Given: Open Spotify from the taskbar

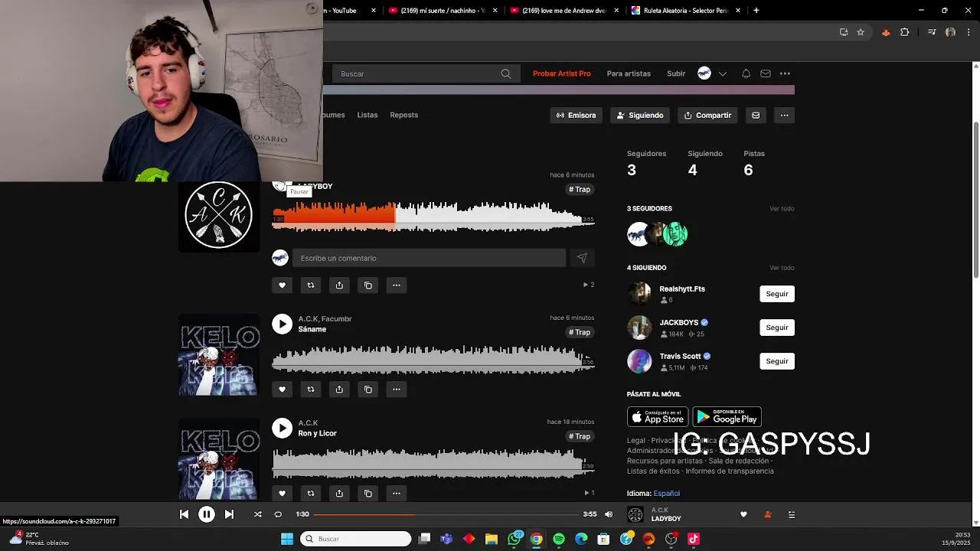Looking at the screenshot, I should click(559, 539).
